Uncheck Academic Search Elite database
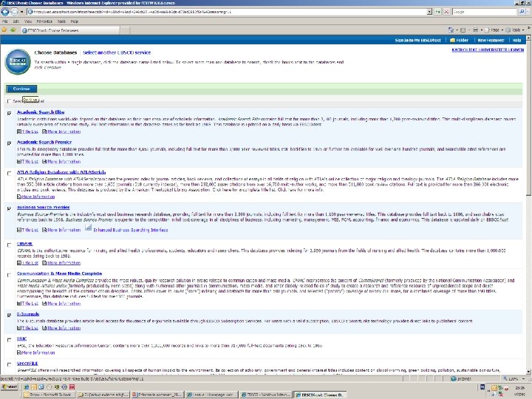532x399 pixels. point(9,113)
